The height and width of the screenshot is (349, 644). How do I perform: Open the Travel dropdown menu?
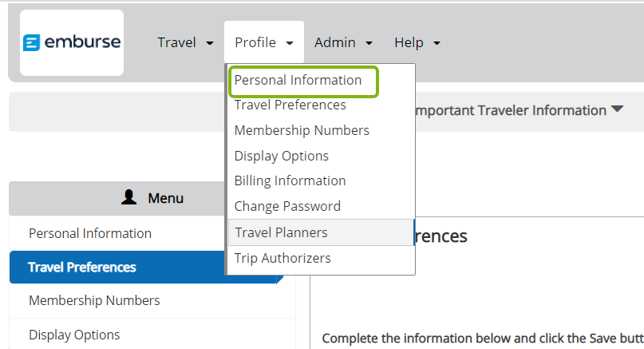click(185, 43)
